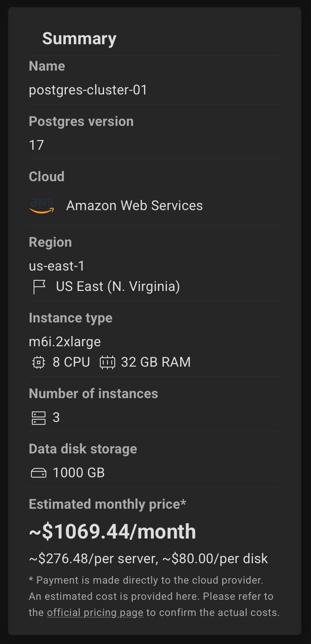Click the Amazon Web Services label

coord(135,205)
